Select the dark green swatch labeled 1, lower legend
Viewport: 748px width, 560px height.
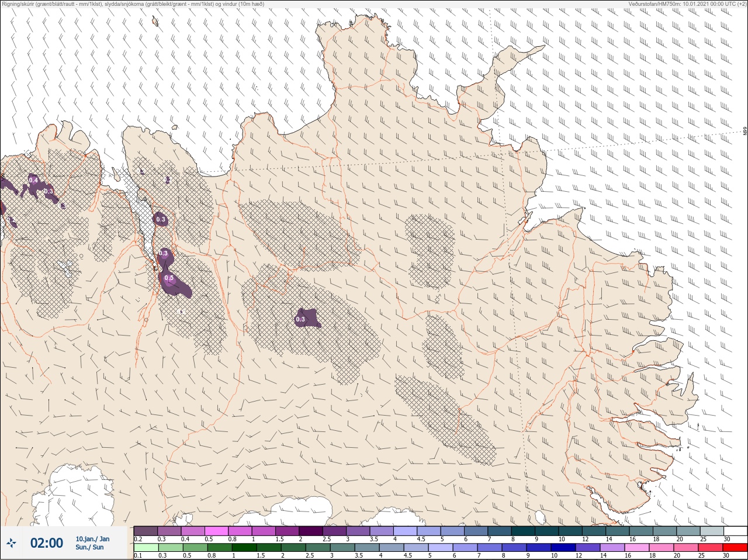[244, 548]
